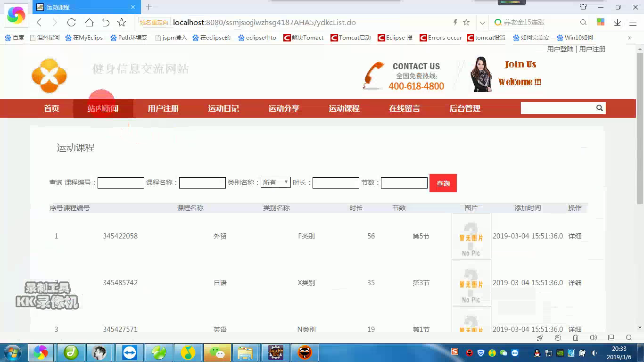Image resolution: width=644 pixels, height=362 pixels.
Task: Click the browser skin shirt icon
Action: pyautogui.click(x=583, y=7)
